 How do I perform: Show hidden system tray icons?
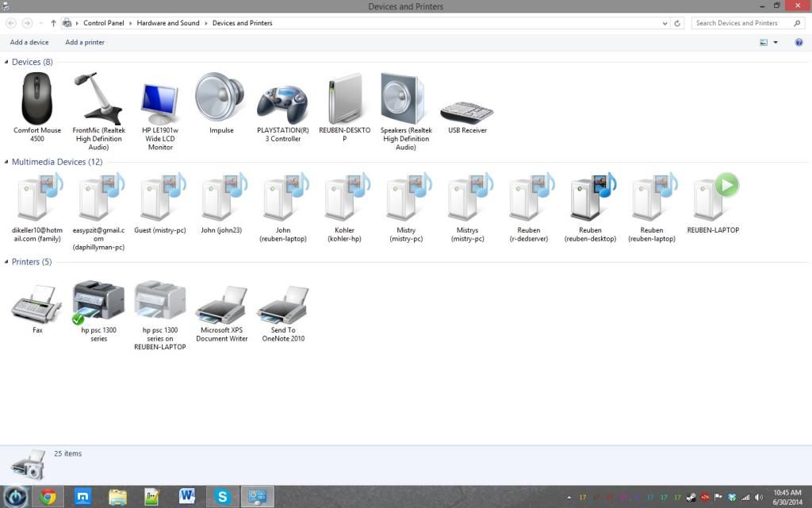(569, 498)
